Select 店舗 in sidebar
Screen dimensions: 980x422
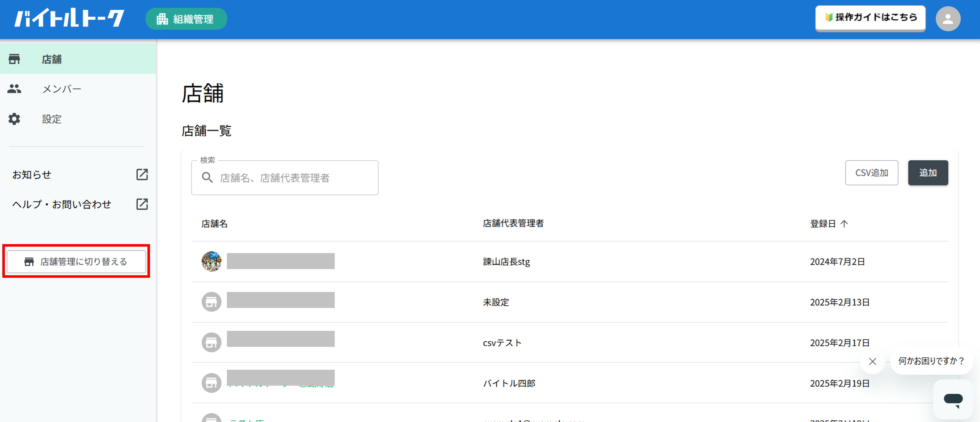tap(78, 59)
